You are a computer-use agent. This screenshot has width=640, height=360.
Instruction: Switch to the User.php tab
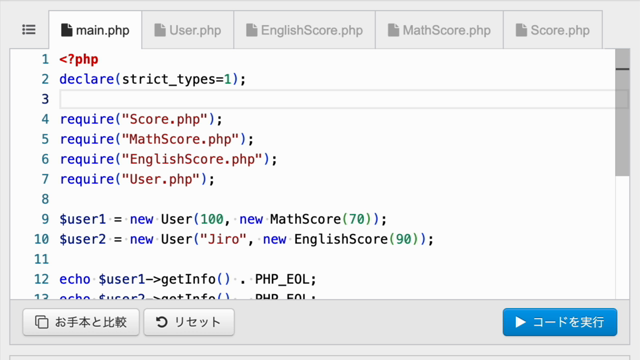pos(188,30)
